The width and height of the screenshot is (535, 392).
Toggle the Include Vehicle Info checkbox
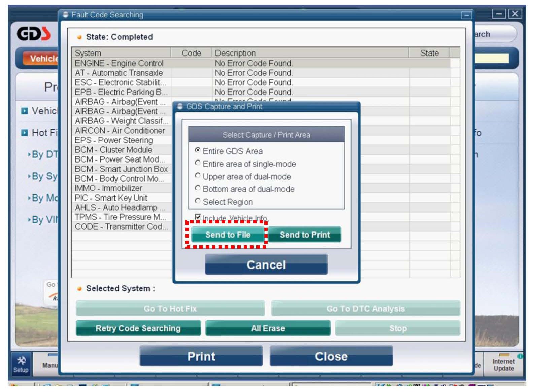click(x=198, y=217)
